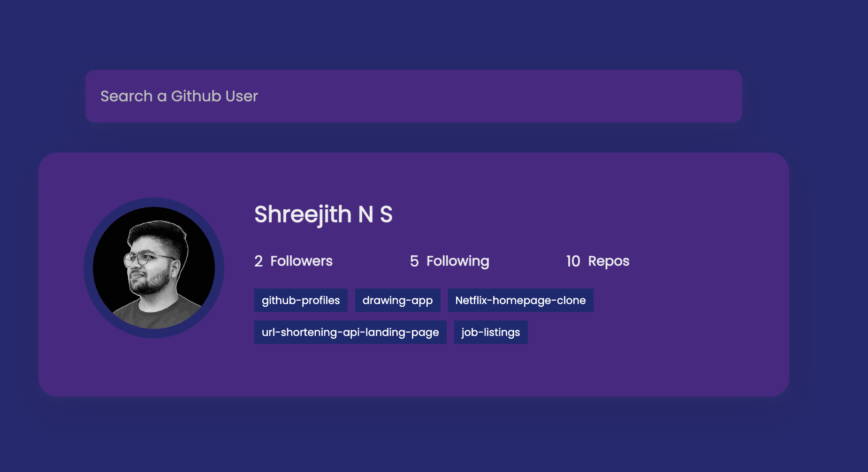Click the followers count number 2
This screenshot has width=868, height=472.
tap(259, 261)
